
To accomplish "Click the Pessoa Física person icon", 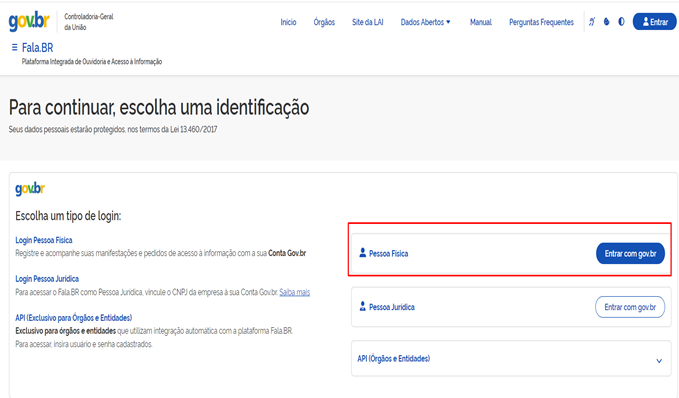I will coord(362,252).
